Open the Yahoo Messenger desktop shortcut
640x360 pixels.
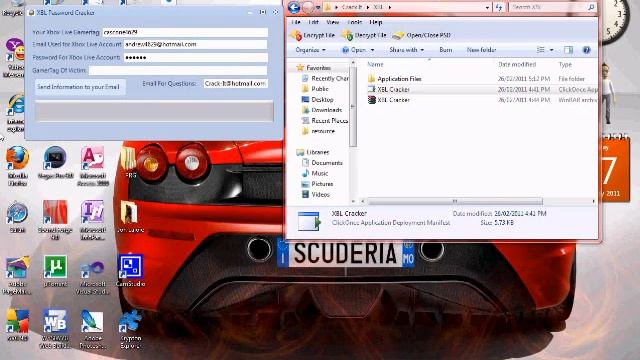(x=15, y=57)
